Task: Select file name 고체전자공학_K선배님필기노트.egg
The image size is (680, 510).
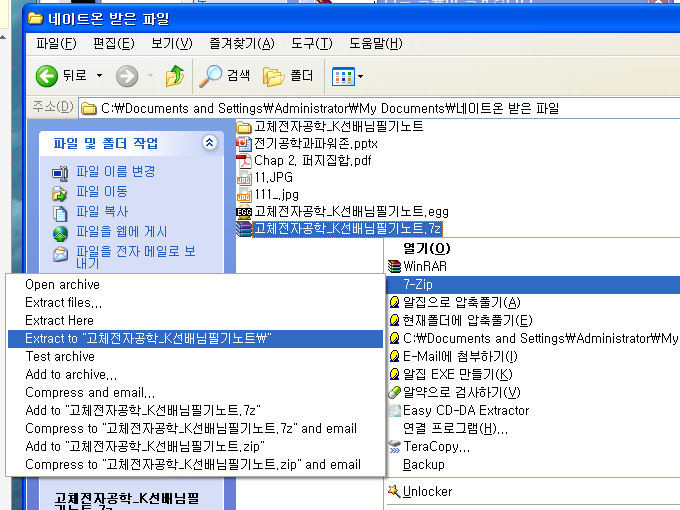Action: coord(351,212)
